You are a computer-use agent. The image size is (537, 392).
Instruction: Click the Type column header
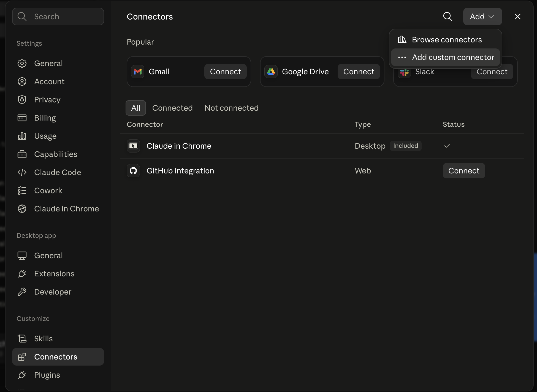click(363, 124)
